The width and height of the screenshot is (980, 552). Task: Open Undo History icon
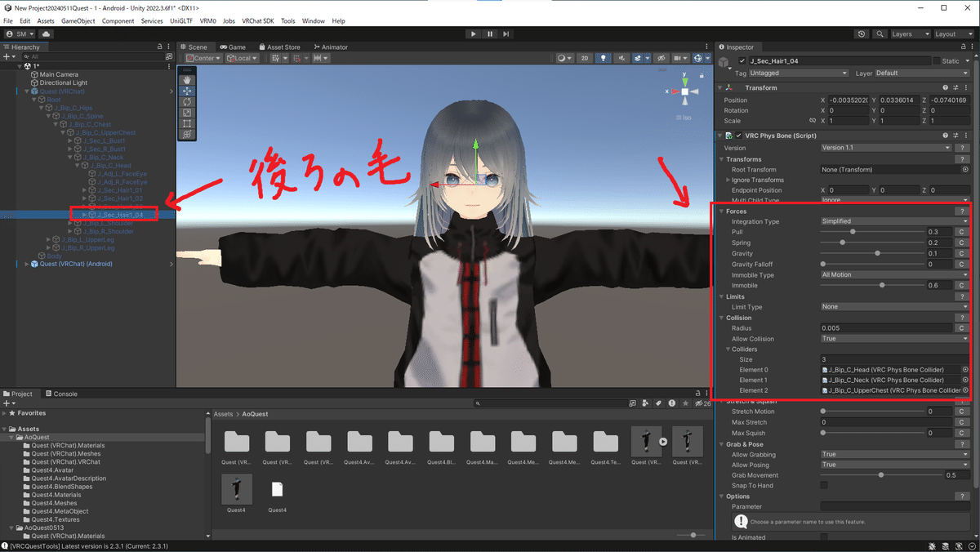tap(862, 34)
